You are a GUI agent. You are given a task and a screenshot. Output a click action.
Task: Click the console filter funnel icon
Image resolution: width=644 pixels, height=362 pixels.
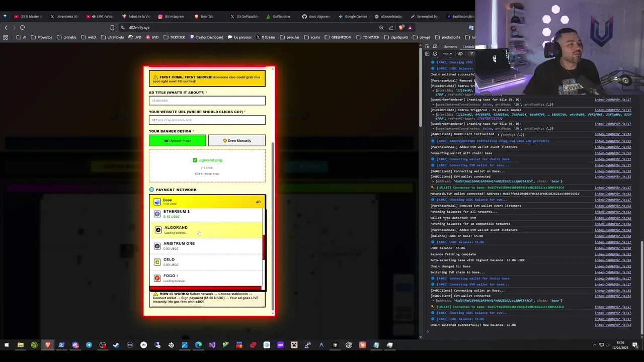click(471, 54)
